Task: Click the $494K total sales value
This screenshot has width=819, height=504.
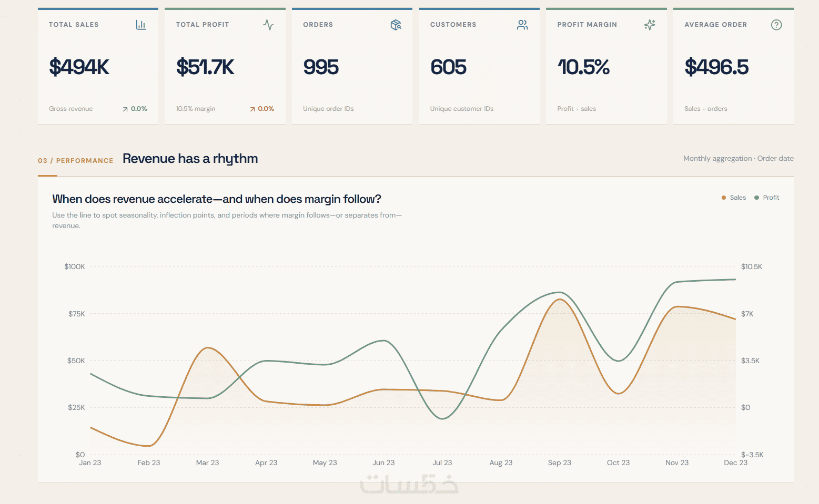Action: coord(79,67)
